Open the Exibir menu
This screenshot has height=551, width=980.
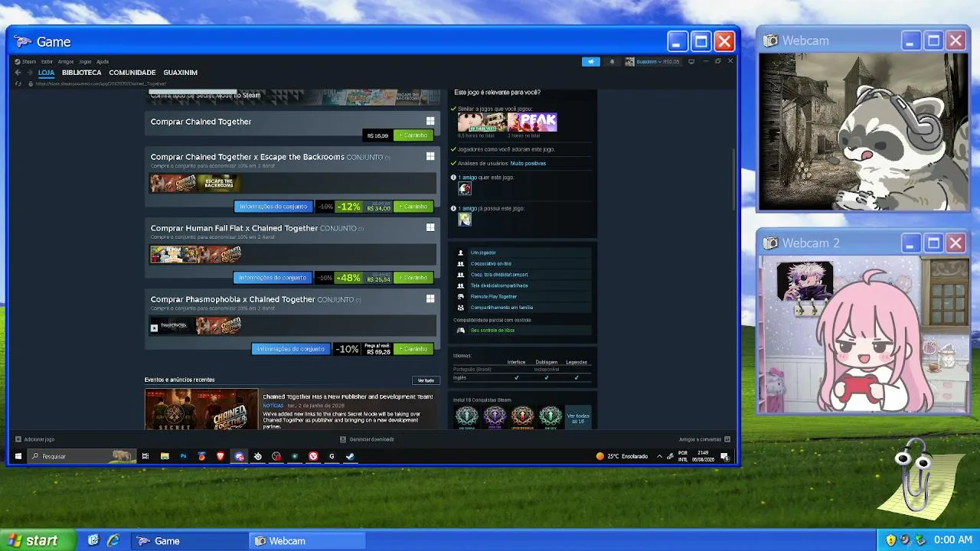[47, 61]
